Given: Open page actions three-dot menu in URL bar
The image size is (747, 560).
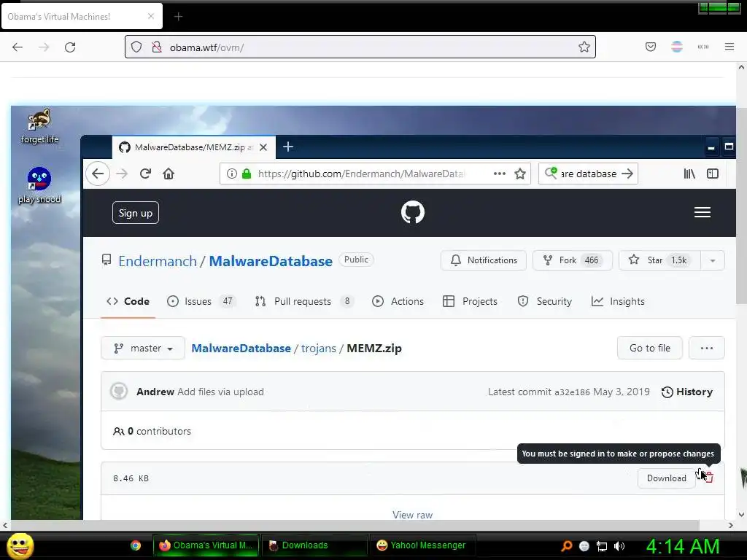Looking at the screenshot, I should click(x=499, y=174).
